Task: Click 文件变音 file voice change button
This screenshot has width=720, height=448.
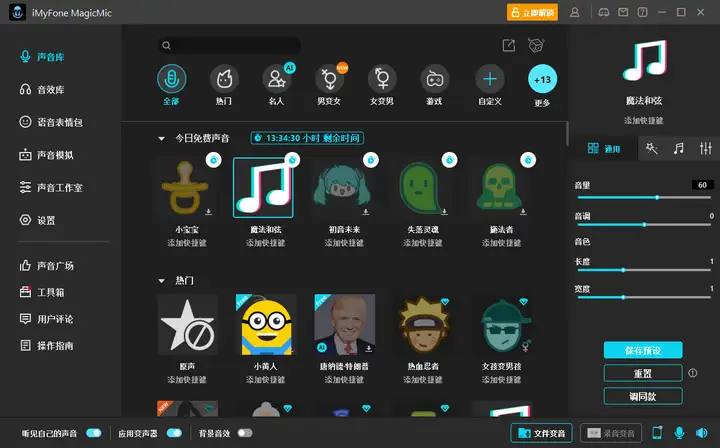Action: [541, 433]
